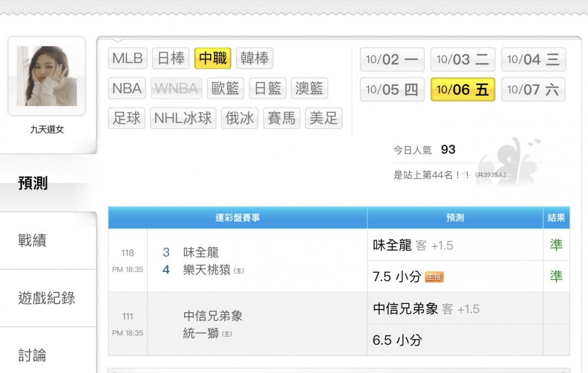Click the 預測 table column header
This screenshot has width=588, height=373.
click(455, 217)
